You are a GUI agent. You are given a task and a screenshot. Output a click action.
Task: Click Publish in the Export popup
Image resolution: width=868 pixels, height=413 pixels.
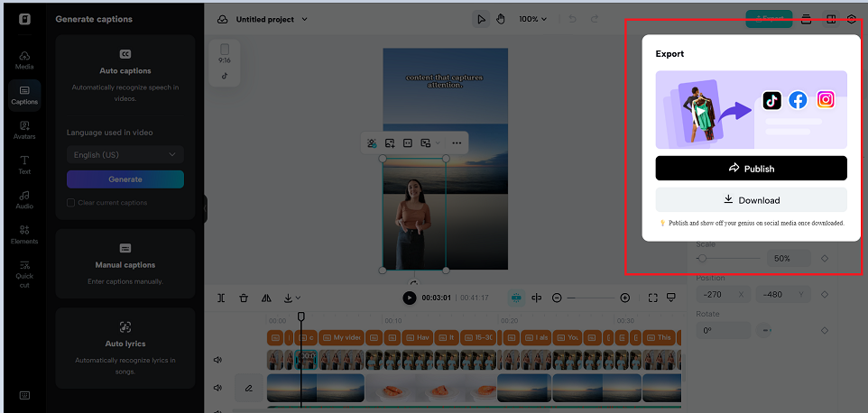pyautogui.click(x=752, y=168)
